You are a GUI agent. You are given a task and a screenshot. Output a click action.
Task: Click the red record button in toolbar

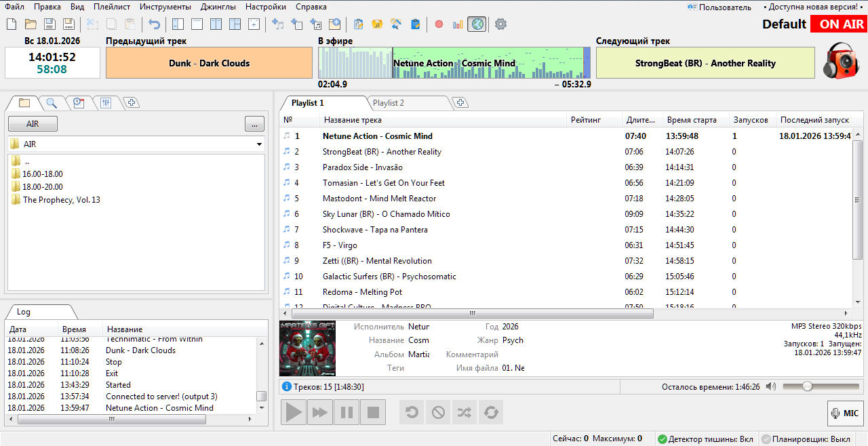(x=439, y=24)
